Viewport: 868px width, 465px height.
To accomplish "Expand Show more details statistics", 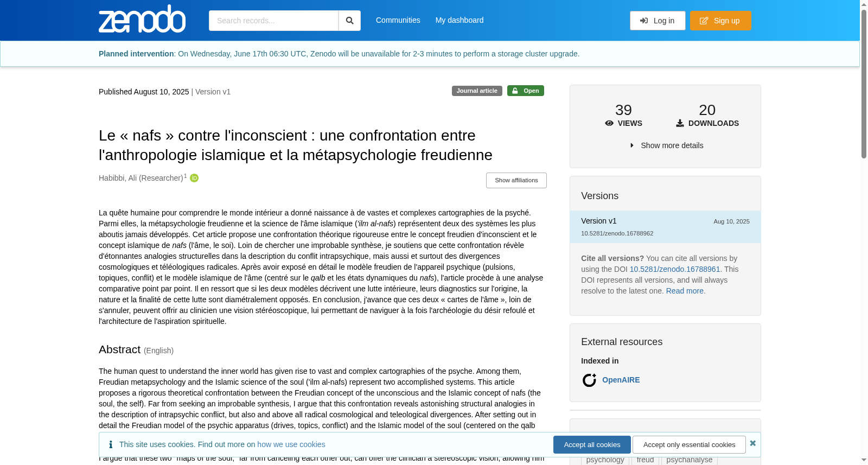I will 666,145.
